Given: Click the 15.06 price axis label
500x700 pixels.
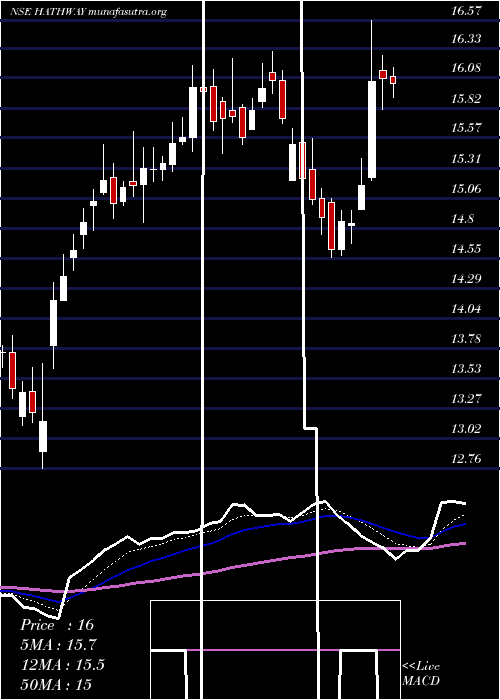Looking at the screenshot, I should pos(466,188).
